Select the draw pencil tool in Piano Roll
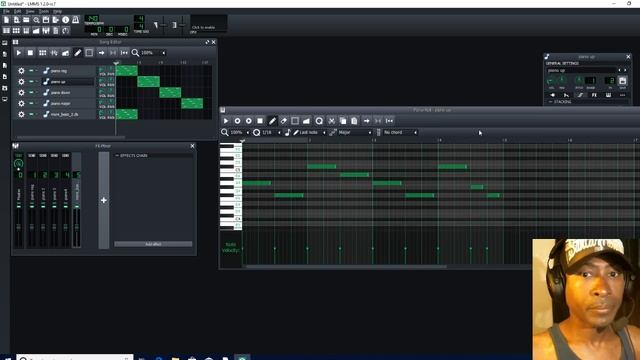Image resolution: width=640 pixels, height=360 pixels. pyautogui.click(x=272, y=121)
